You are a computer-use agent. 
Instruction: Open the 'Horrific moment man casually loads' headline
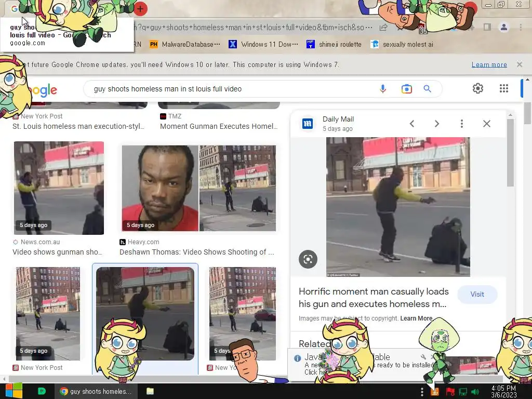click(x=374, y=298)
